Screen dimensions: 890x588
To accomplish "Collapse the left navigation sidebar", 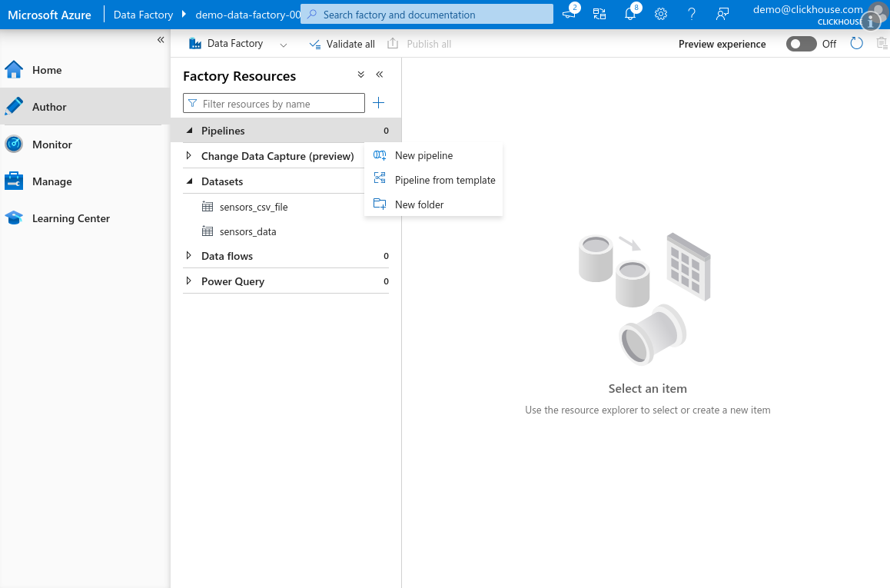I will tap(161, 40).
